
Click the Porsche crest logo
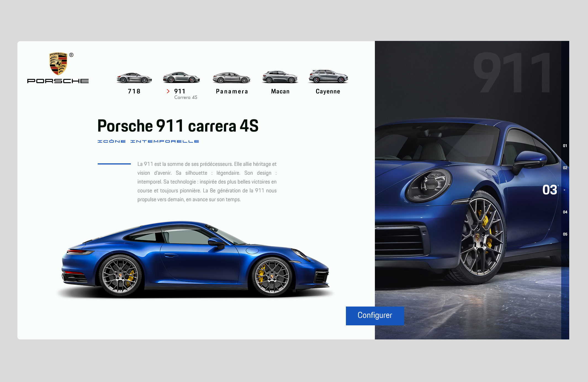click(58, 64)
